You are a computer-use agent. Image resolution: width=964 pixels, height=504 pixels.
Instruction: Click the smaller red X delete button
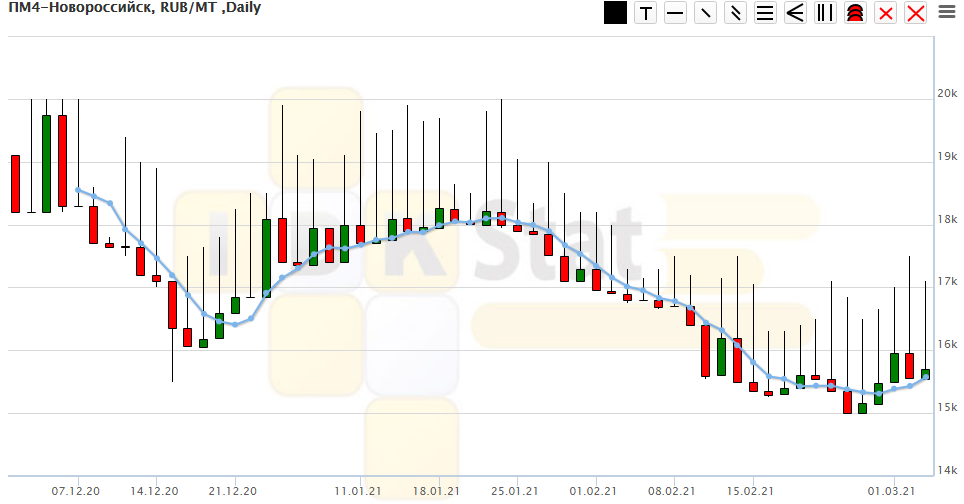click(x=885, y=13)
